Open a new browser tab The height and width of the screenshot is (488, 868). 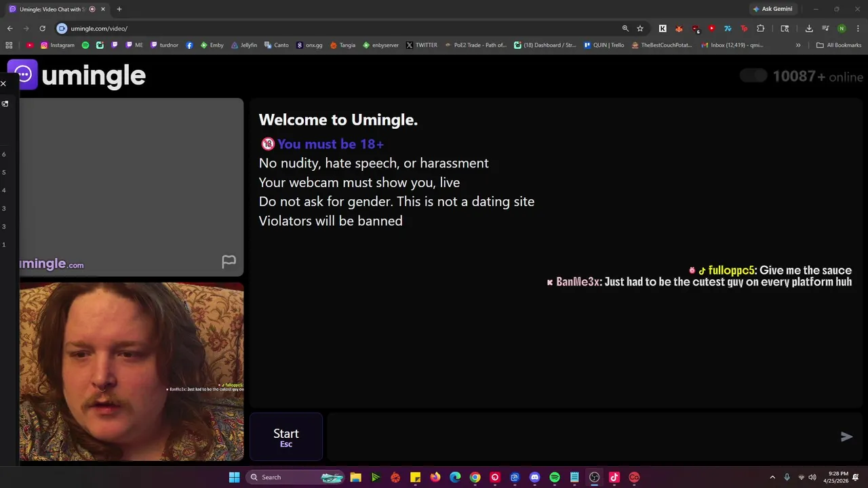pyautogui.click(x=119, y=9)
